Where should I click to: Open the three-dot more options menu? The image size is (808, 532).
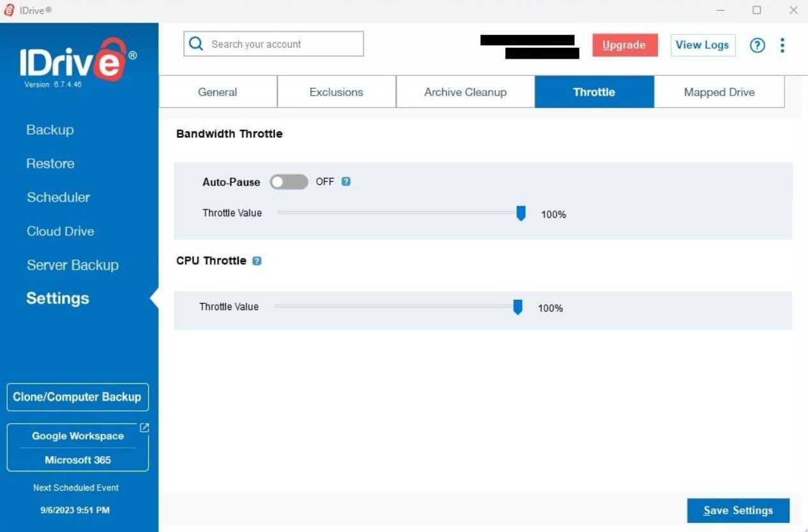782,45
